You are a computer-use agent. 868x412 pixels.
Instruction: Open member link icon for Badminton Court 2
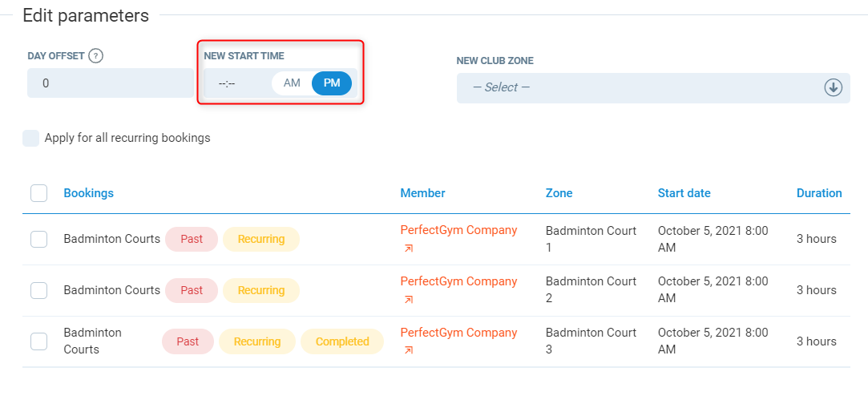click(409, 300)
